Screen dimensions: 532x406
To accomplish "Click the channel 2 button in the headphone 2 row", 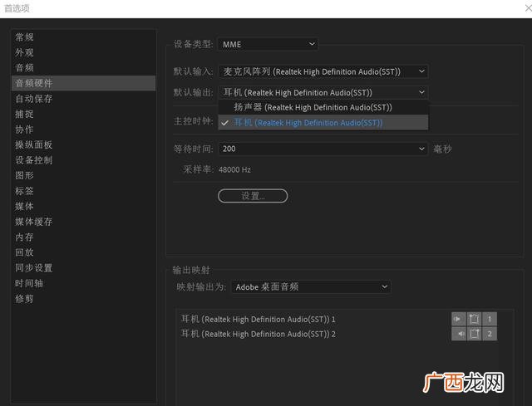I will (x=490, y=334).
